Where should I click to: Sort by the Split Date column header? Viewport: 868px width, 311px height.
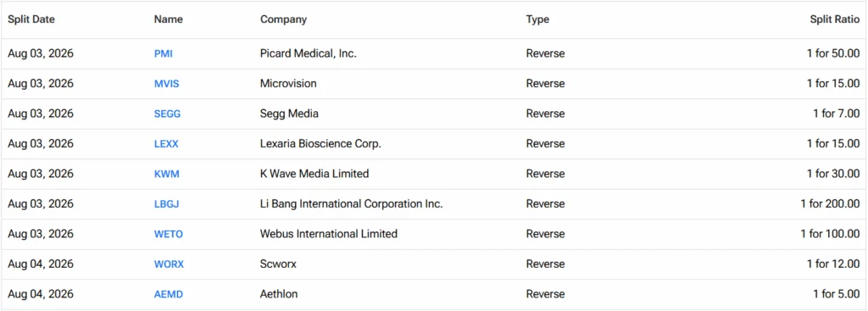31,19
